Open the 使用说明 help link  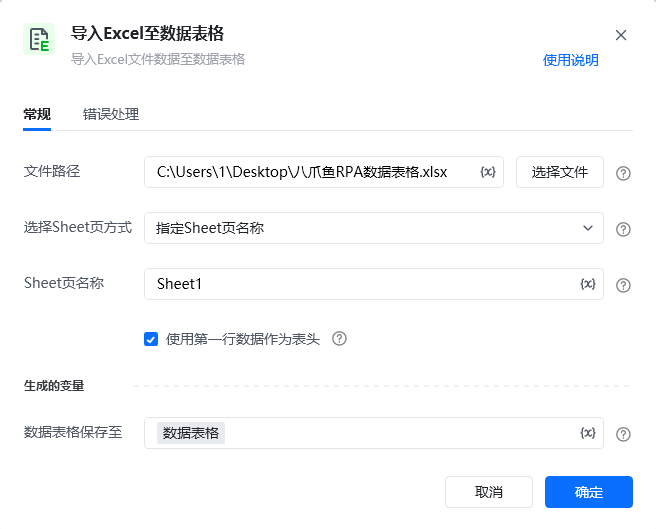[570, 60]
